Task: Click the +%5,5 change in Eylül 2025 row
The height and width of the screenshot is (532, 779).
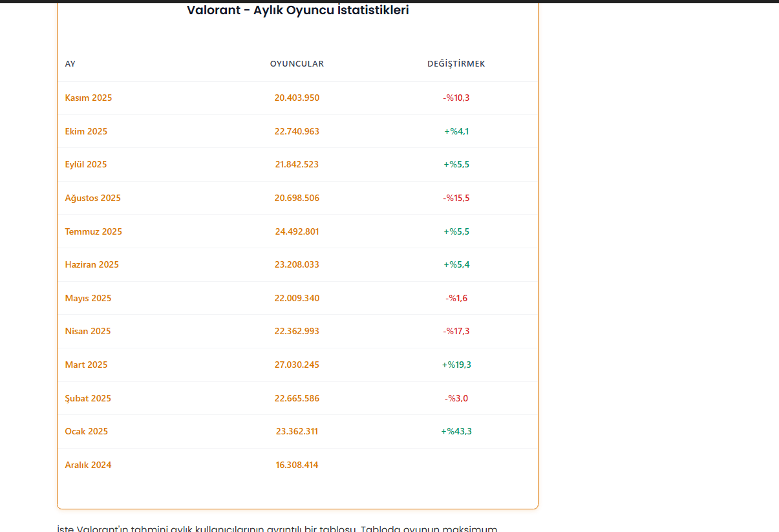Action: [456, 164]
